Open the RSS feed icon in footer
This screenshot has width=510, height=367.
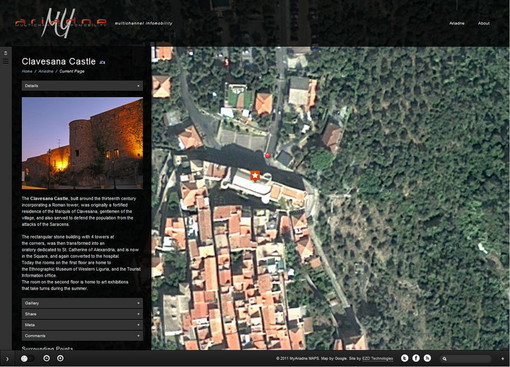point(427,358)
